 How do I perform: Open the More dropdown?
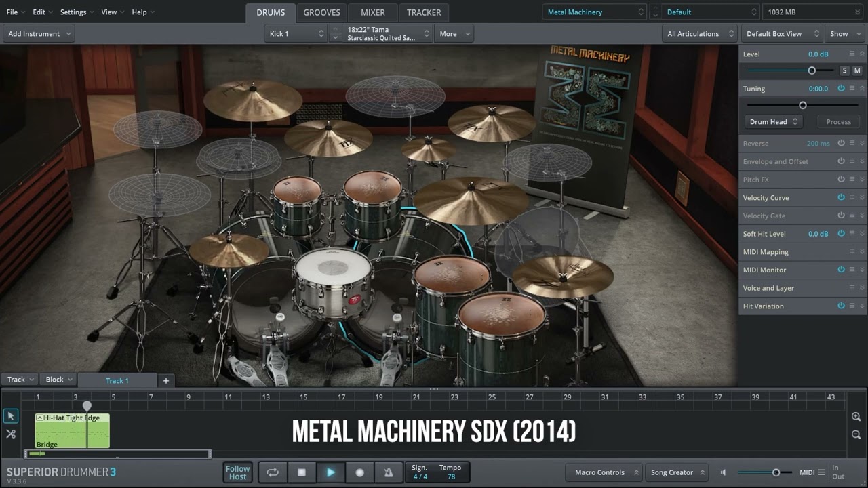point(454,33)
